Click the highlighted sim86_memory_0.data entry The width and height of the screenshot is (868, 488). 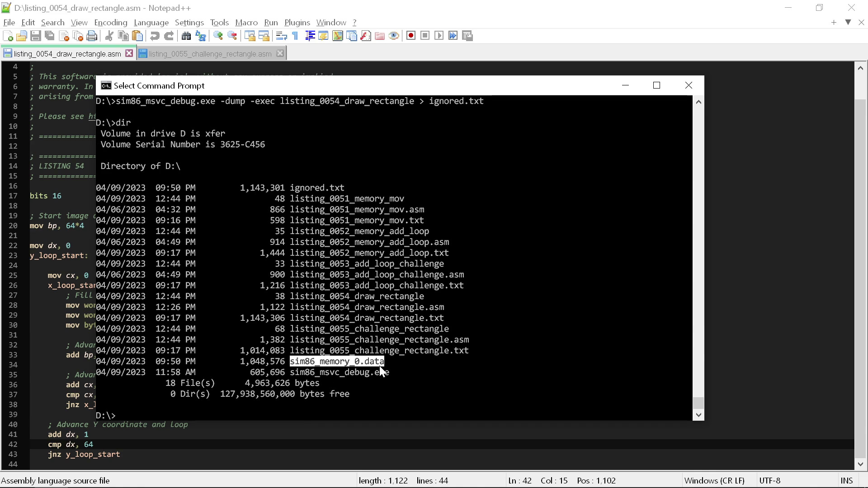pos(336,361)
